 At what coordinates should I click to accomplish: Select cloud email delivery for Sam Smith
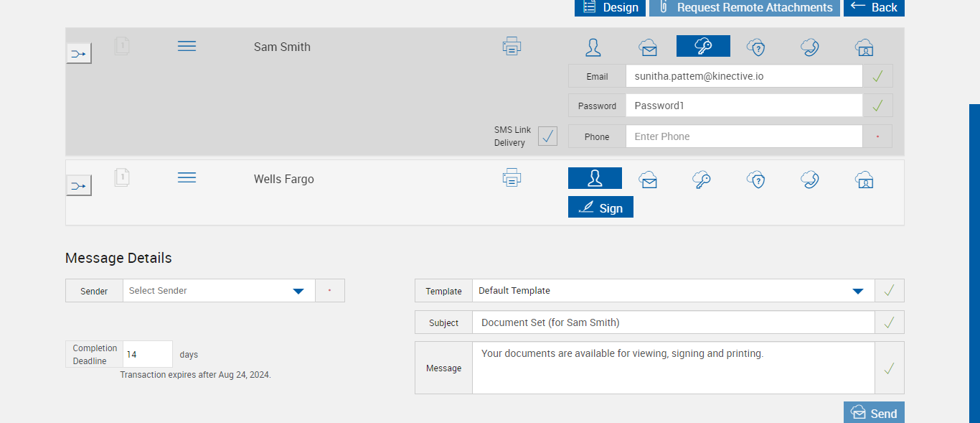649,47
